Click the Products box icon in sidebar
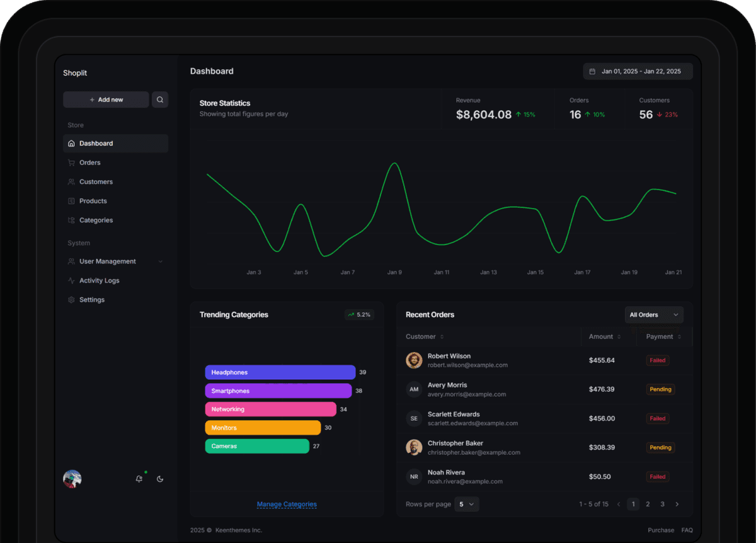The image size is (756, 543). [71, 201]
